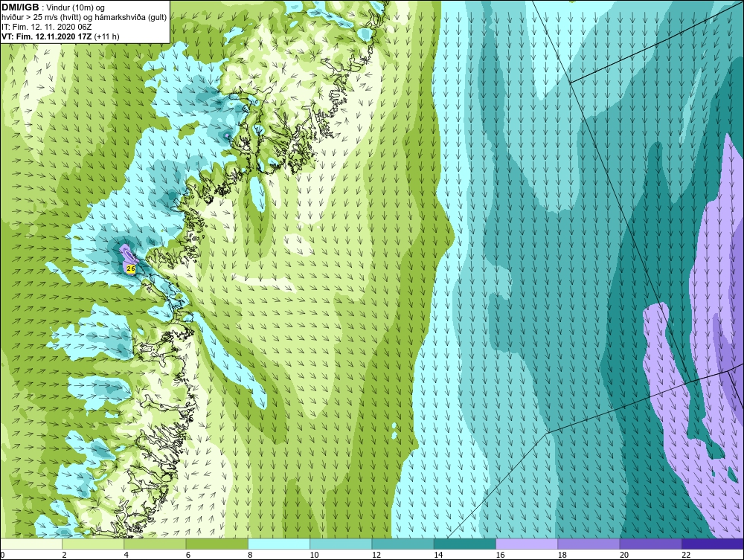Click the 'IT: Fim. 12. 11. 2020 06Z' line
Image resolution: width=744 pixels, height=560 pixels.
[47, 27]
